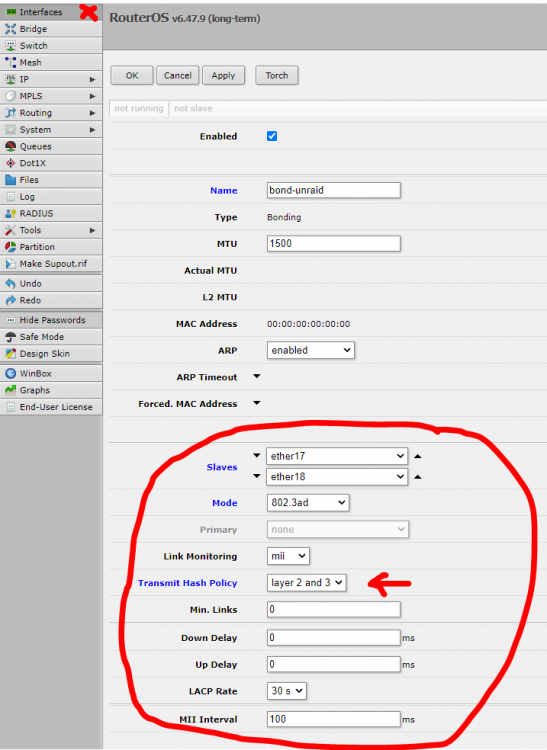Click the Up Delay input field
547x750 pixels.
point(334,664)
